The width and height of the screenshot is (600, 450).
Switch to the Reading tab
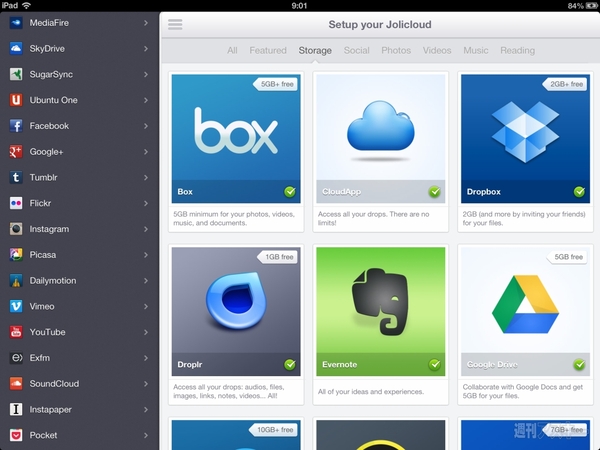click(517, 50)
